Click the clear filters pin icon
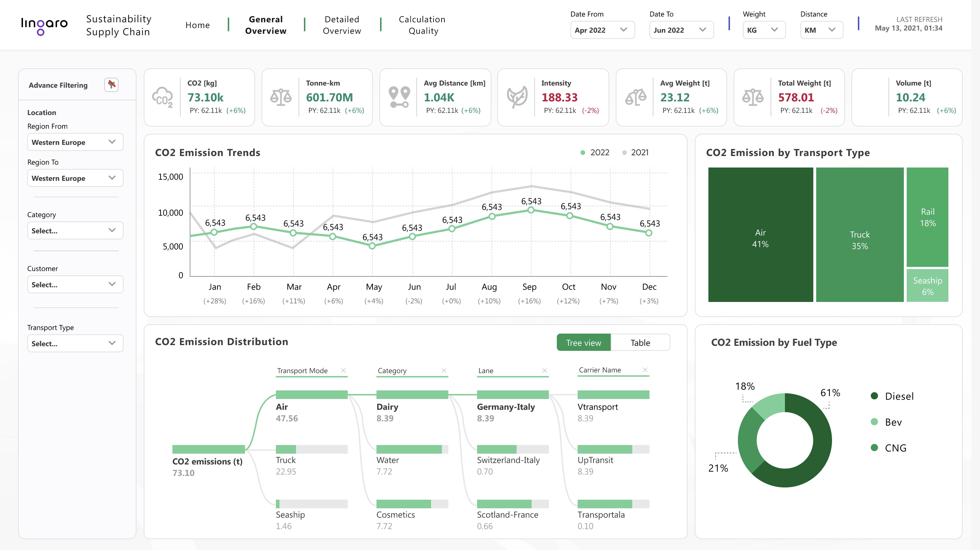The width and height of the screenshot is (980, 550). (111, 84)
